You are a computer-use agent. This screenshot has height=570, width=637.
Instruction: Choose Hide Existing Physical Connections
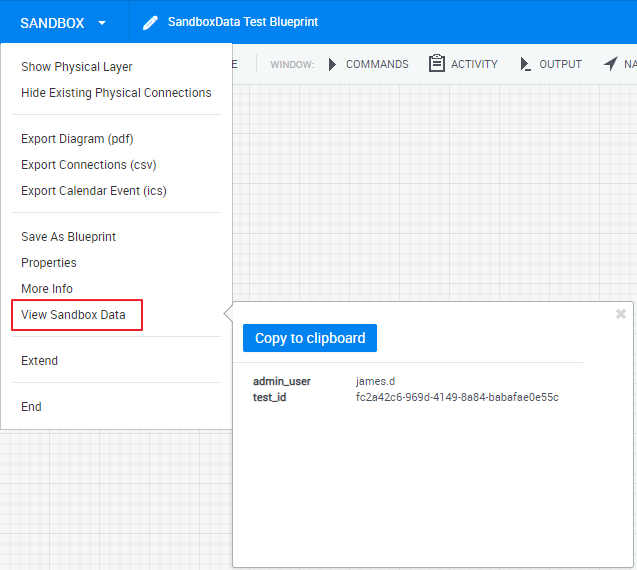116,93
